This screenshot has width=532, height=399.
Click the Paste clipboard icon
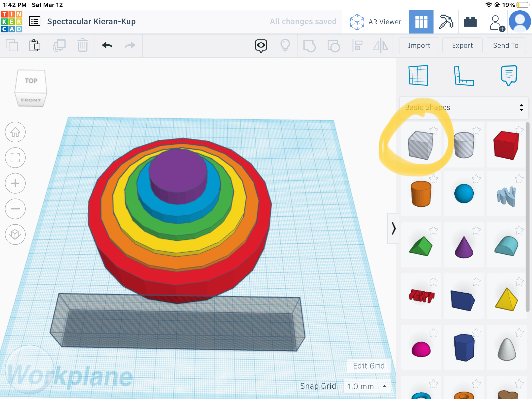click(x=35, y=45)
